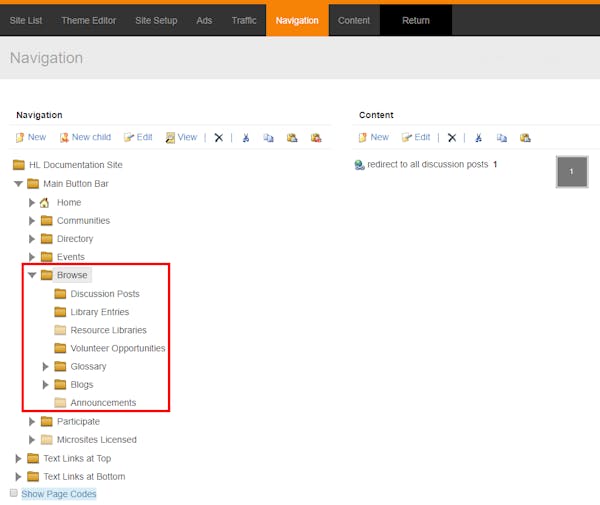Select the Text Links at Bottom label
The image size is (600, 505).
[x=84, y=477]
